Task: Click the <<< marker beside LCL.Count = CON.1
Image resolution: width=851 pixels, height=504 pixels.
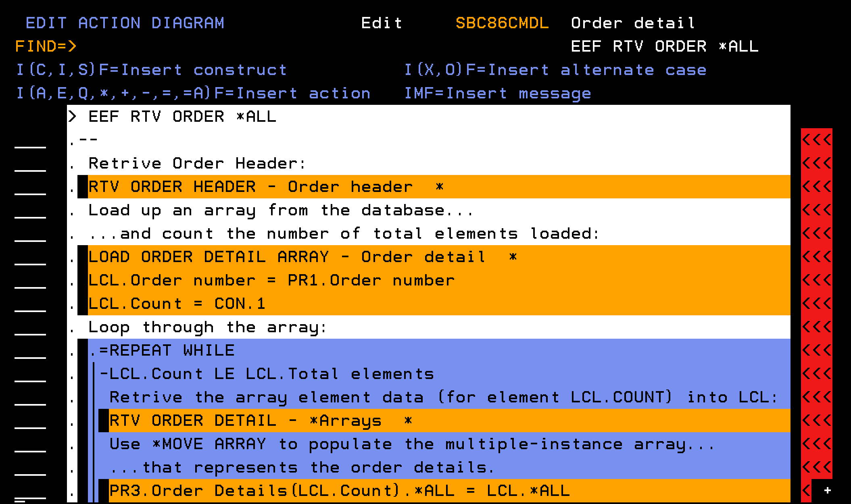Action: pyautogui.click(x=816, y=304)
